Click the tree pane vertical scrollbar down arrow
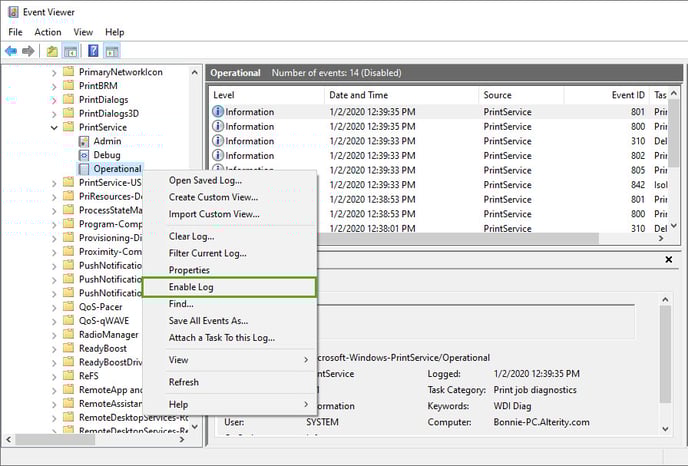 point(195,427)
